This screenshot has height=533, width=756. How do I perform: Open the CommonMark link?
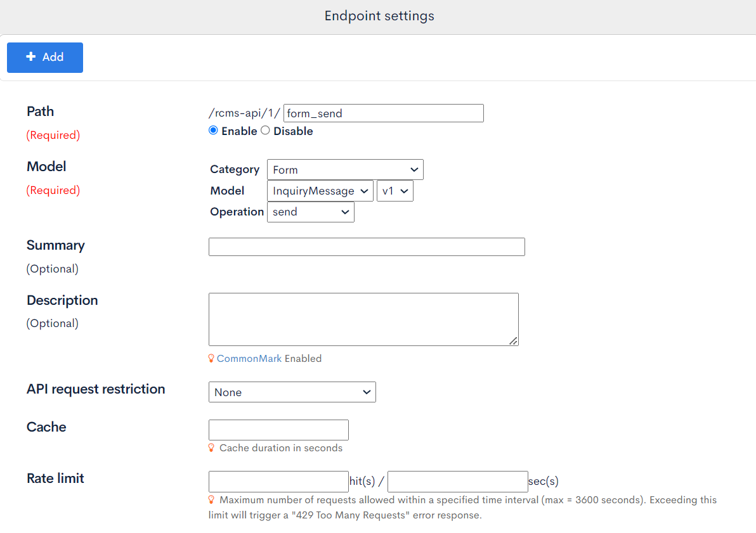249,358
